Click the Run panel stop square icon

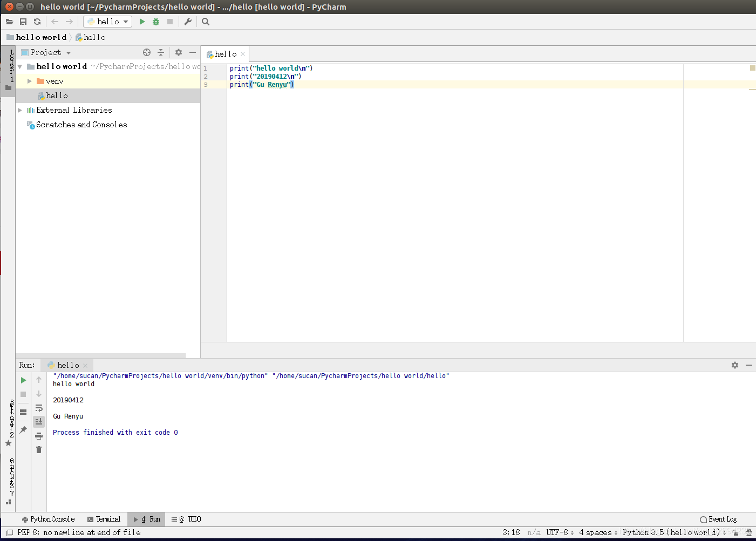click(23, 394)
